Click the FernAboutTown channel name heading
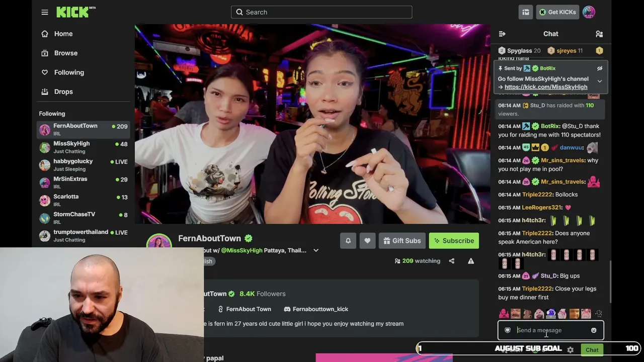The width and height of the screenshot is (644, 362). point(209,238)
